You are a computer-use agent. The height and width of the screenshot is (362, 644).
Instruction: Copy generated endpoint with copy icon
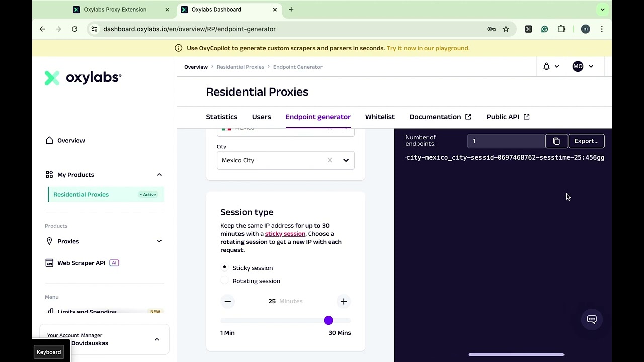tap(556, 141)
